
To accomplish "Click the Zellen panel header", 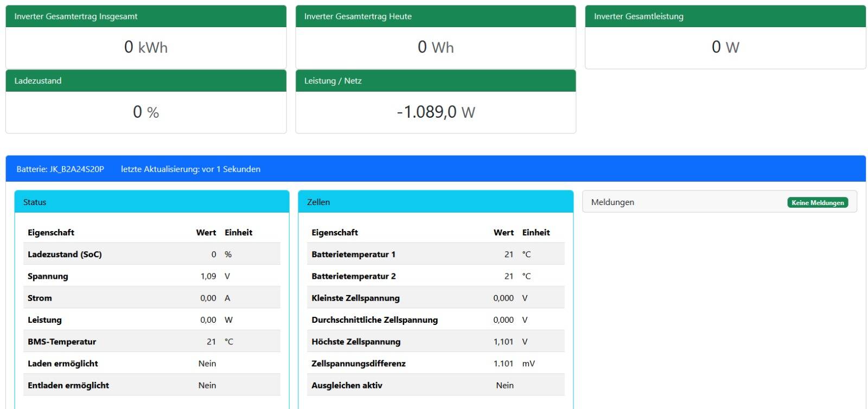I will coord(436,202).
